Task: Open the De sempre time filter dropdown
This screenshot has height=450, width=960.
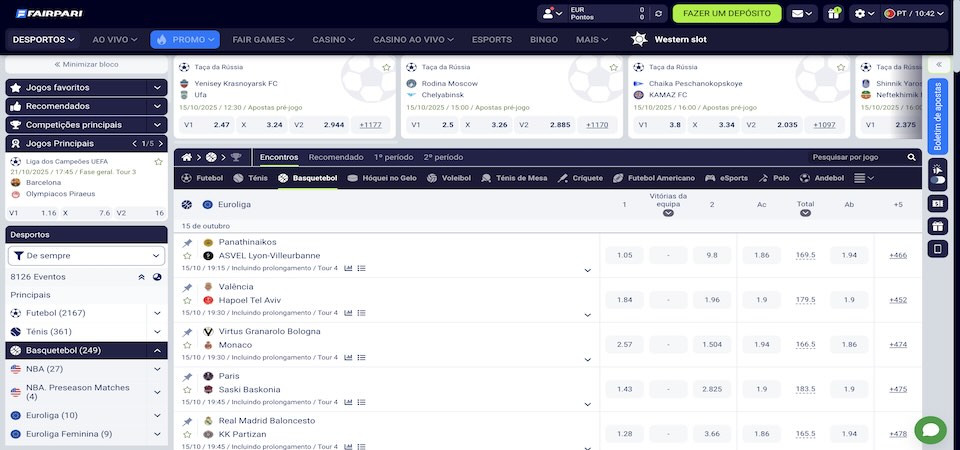Action: coord(86,256)
